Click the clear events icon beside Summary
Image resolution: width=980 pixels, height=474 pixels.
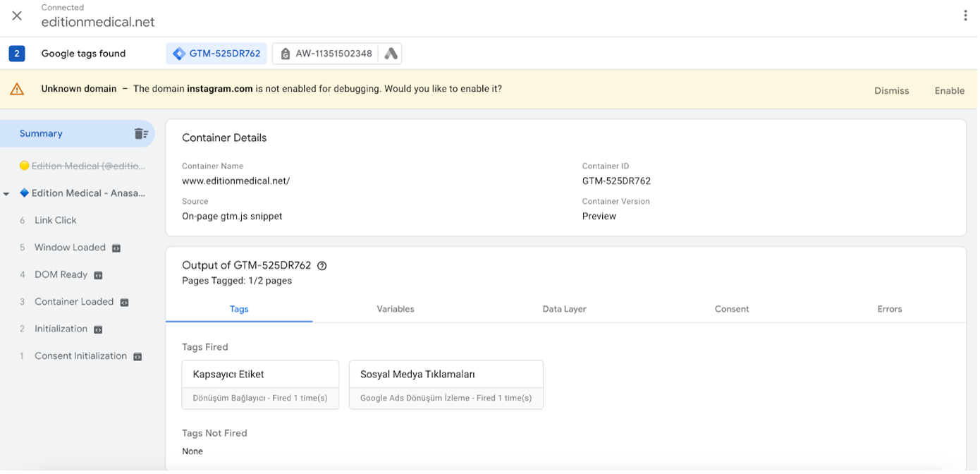click(141, 133)
